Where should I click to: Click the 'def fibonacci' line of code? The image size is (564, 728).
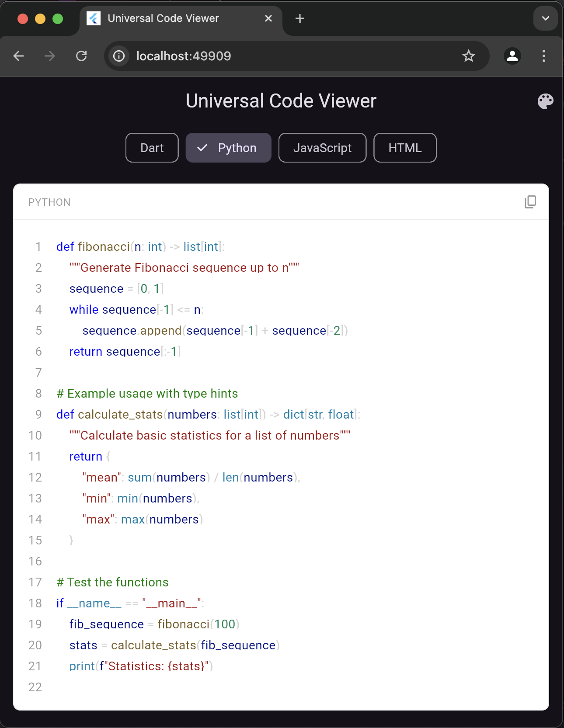pyautogui.click(x=140, y=247)
